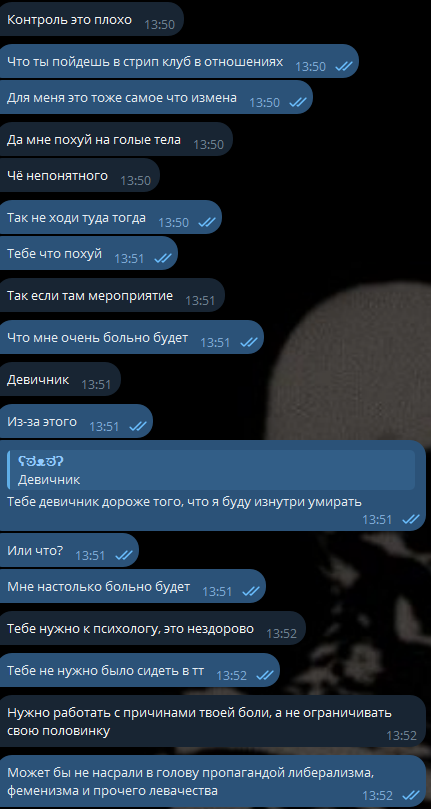The height and width of the screenshot is (809, 431).
Task: Click the message "Чё непонятного"
Action: [80, 175]
